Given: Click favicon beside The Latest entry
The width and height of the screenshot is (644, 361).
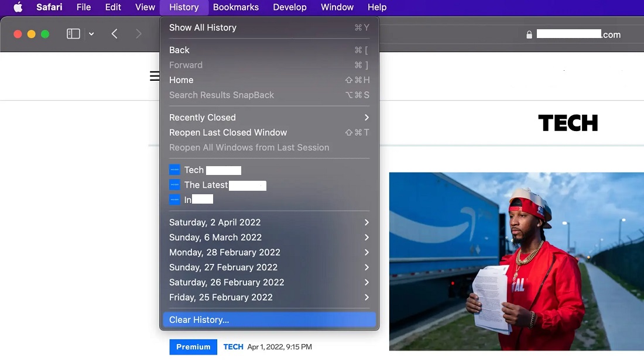Looking at the screenshot, I should click(x=174, y=185).
